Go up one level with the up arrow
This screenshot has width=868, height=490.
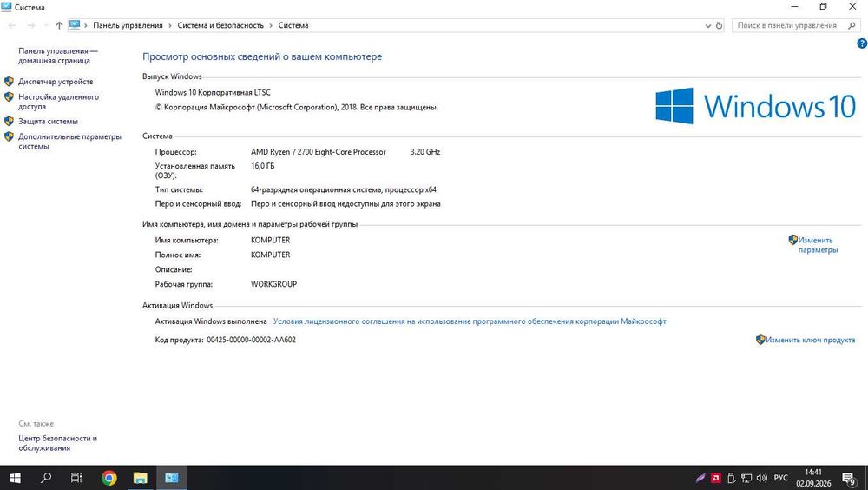click(59, 25)
